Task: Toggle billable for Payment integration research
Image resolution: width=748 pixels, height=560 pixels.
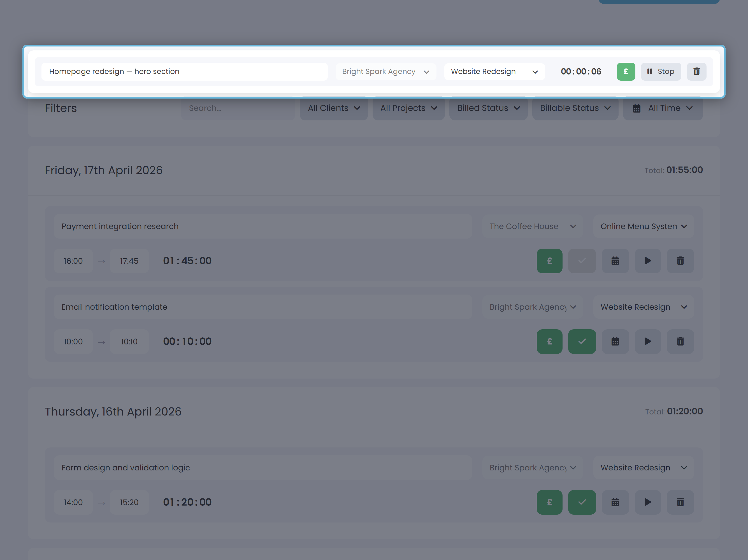Action: [x=549, y=261]
